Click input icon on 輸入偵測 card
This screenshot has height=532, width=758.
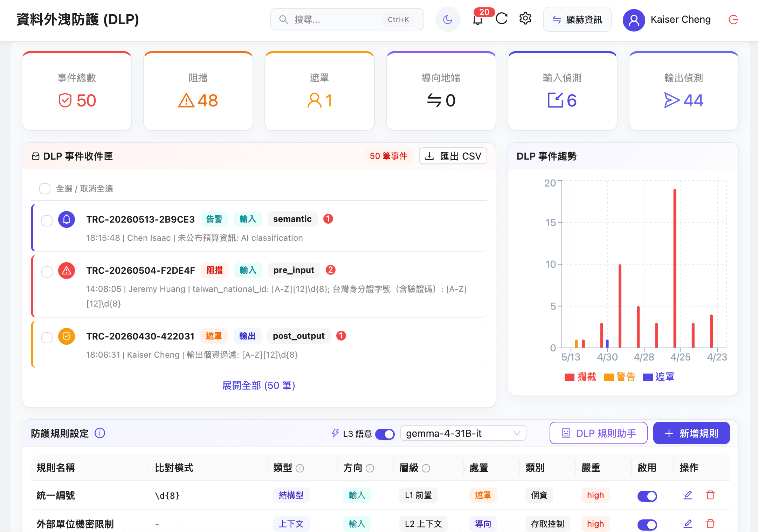(x=556, y=100)
